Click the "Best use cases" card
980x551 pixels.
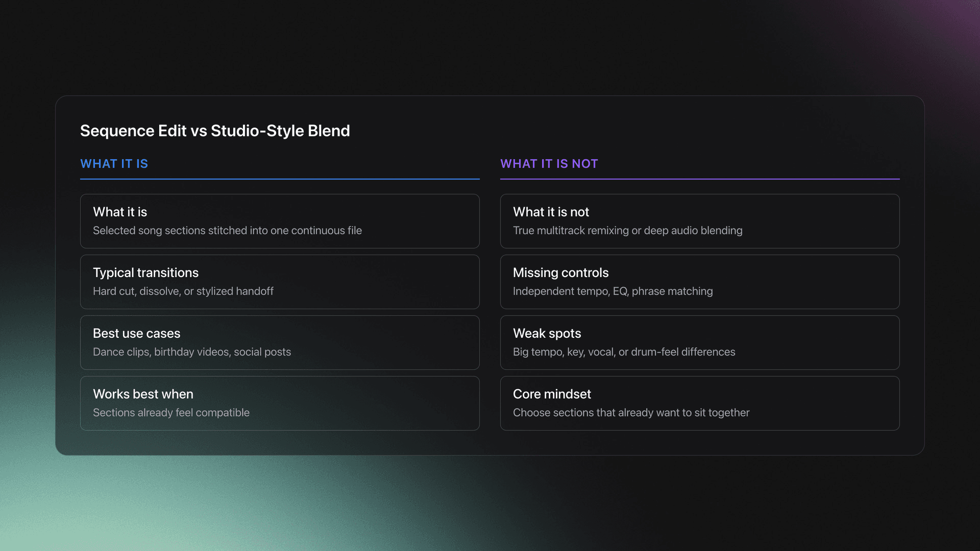[279, 342]
